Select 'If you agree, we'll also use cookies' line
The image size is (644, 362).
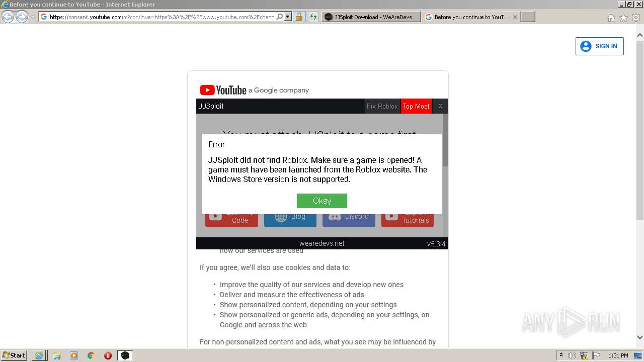tap(275, 267)
